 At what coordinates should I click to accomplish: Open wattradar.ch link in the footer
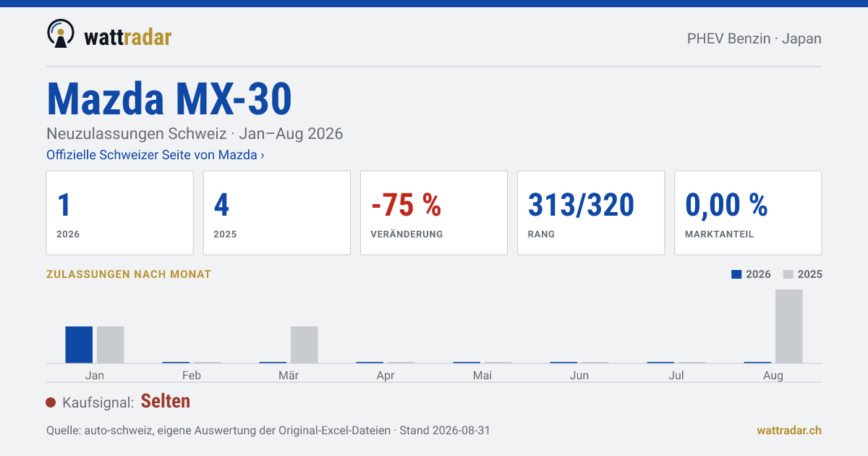(789, 430)
